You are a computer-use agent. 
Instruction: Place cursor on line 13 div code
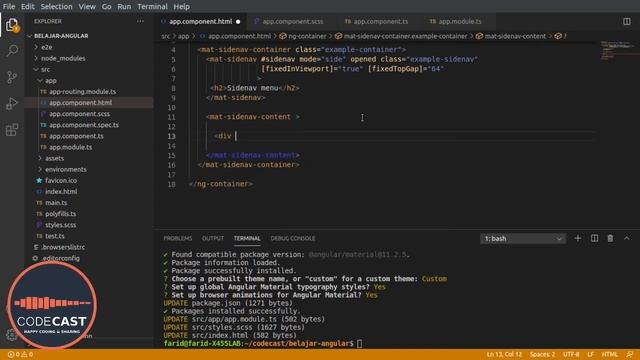[224, 136]
